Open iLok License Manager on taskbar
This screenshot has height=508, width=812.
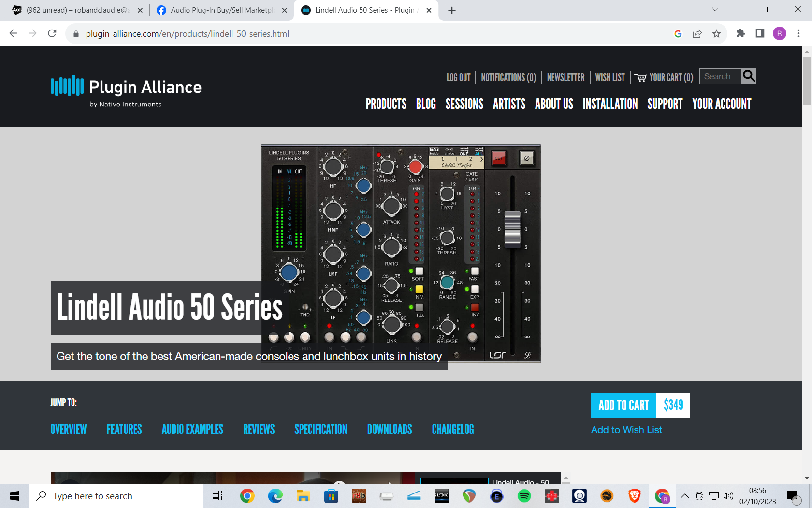tap(441, 496)
